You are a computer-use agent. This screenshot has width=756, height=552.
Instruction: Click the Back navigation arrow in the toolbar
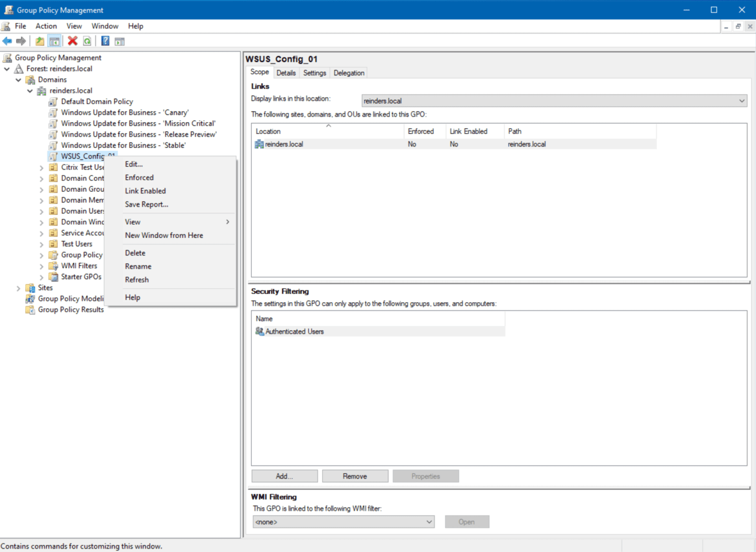7,41
